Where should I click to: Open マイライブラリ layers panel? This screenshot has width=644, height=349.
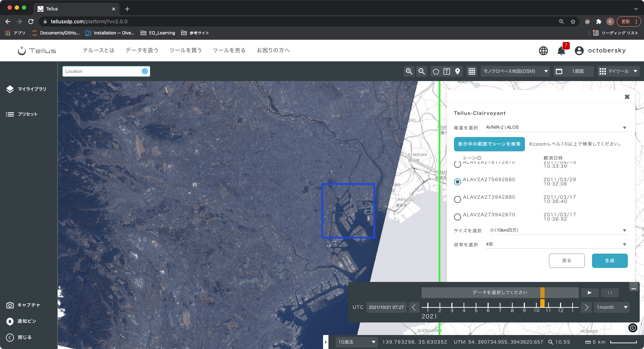click(26, 89)
